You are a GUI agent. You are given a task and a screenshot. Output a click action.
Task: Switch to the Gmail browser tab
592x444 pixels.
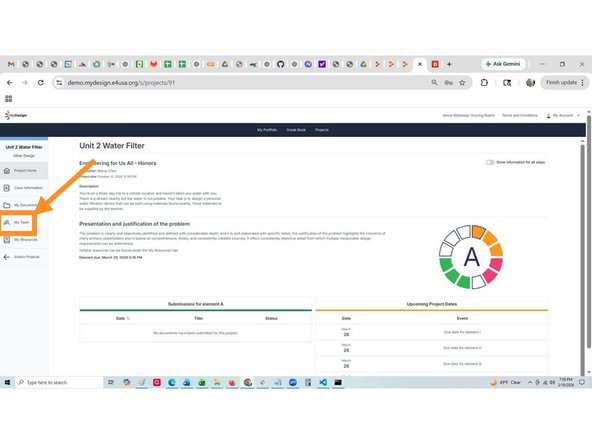tap(11, 64)
